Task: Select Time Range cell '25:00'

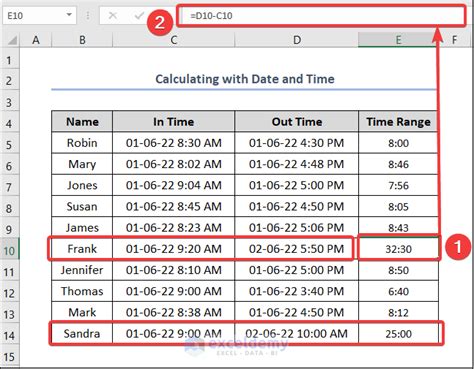Action: point(398,333)
